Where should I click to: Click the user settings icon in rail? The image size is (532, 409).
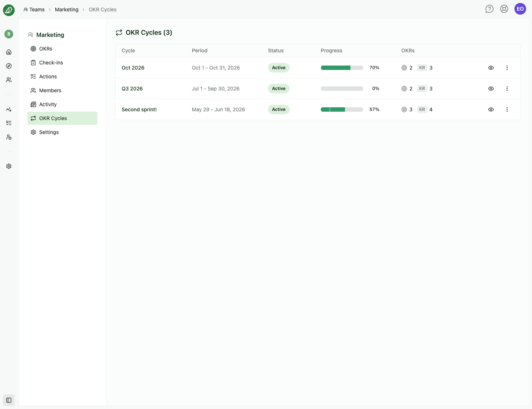[x=9, y=137]
